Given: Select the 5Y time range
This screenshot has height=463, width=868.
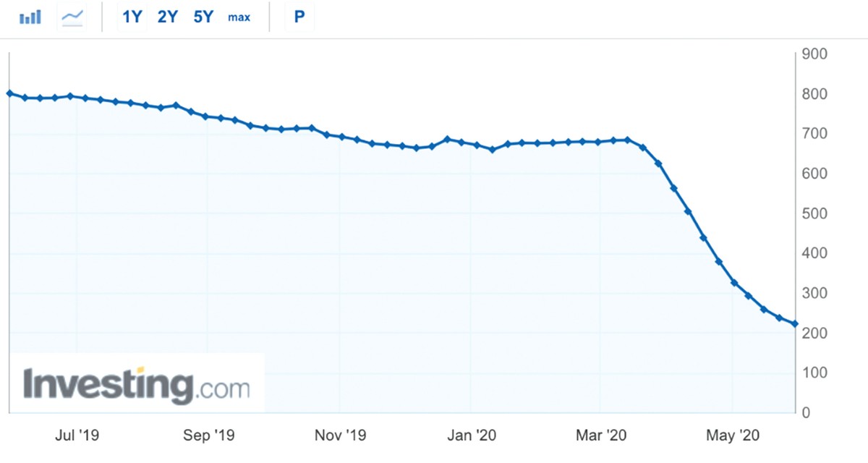Looking at the screenshot, I should coord(203,17).
